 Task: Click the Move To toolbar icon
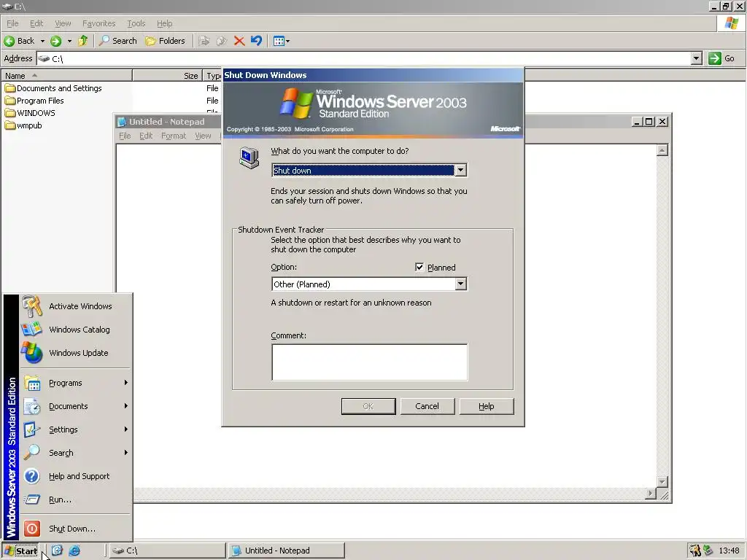204,41
